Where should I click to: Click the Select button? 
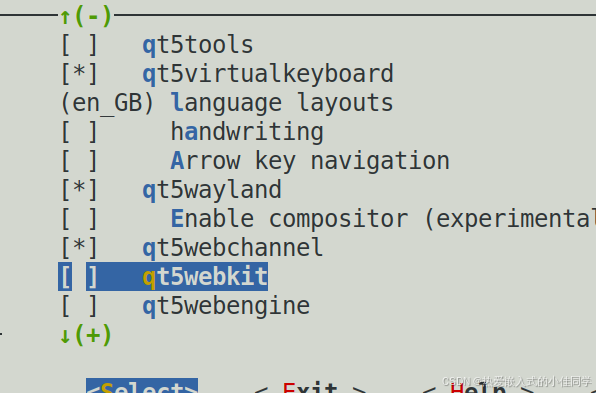(142, 387)
